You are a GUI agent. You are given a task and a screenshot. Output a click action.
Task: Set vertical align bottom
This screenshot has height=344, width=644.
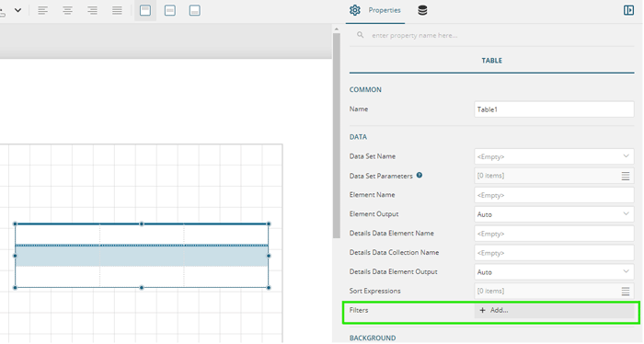click(x=195, y=10)
